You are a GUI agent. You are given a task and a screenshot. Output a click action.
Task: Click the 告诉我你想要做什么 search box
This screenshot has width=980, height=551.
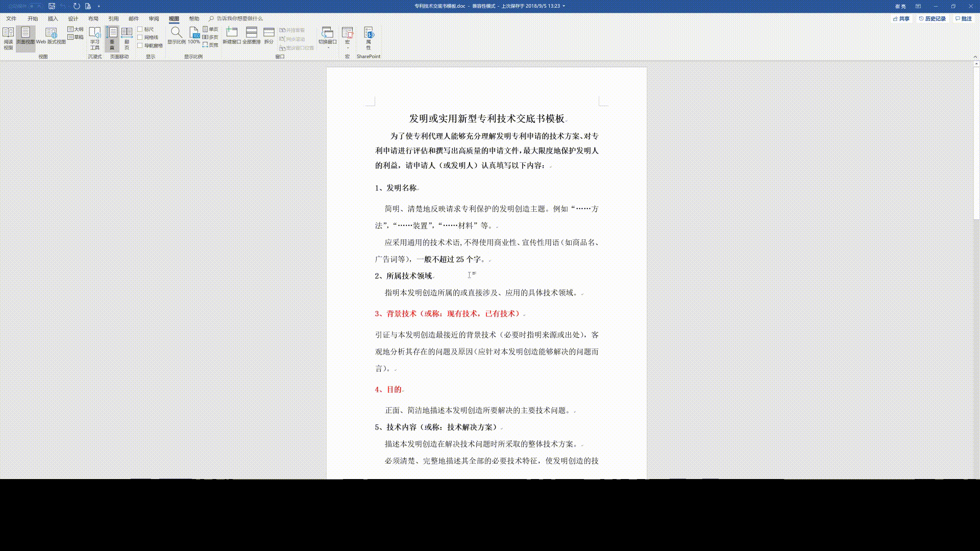(239, 18)
